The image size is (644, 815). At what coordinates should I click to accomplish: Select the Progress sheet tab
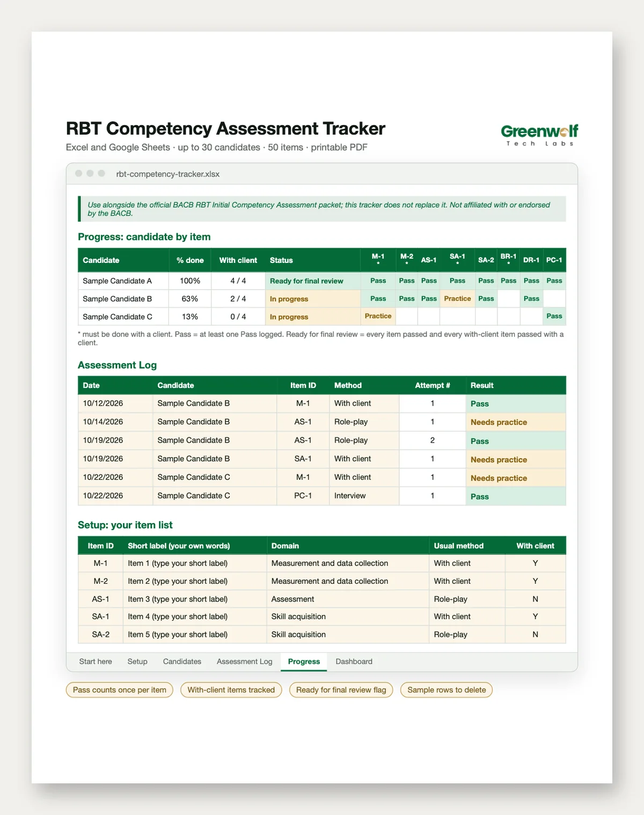click(304, 662)
